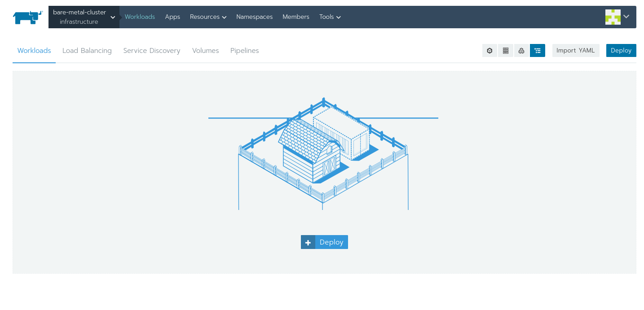Switch to the Load Balancing tab

[x=87, y=51]
